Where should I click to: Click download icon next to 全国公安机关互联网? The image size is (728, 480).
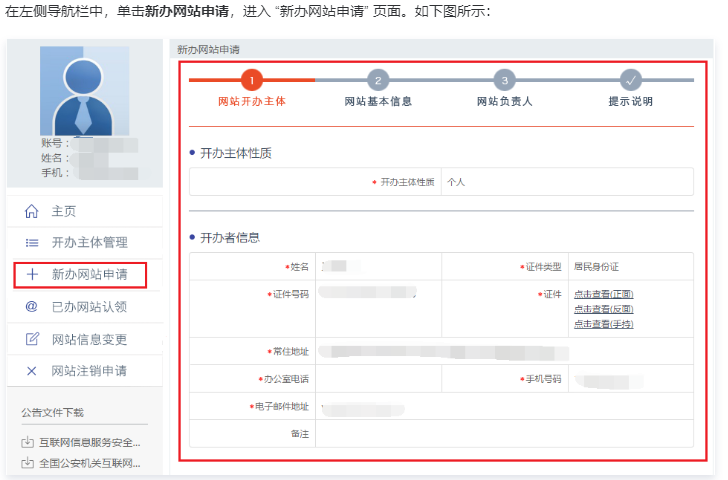[27, 463]
